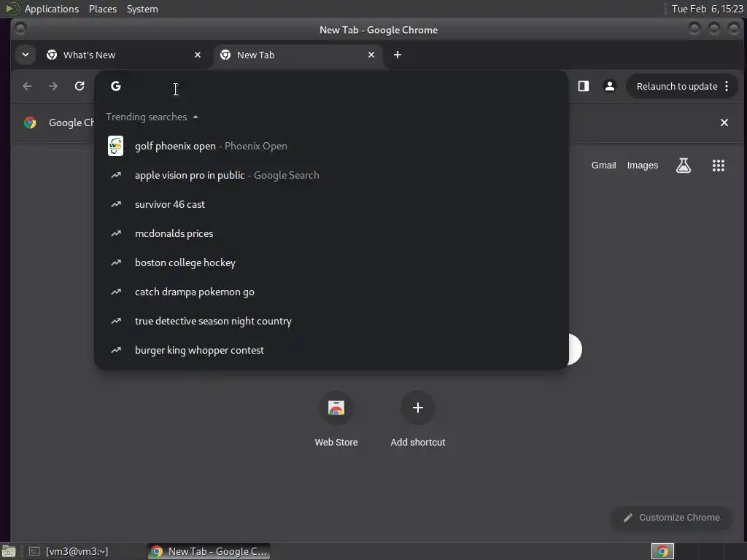Click the Chrome icon in the infobar
747x560 pixels.
(x=30, y=122)
